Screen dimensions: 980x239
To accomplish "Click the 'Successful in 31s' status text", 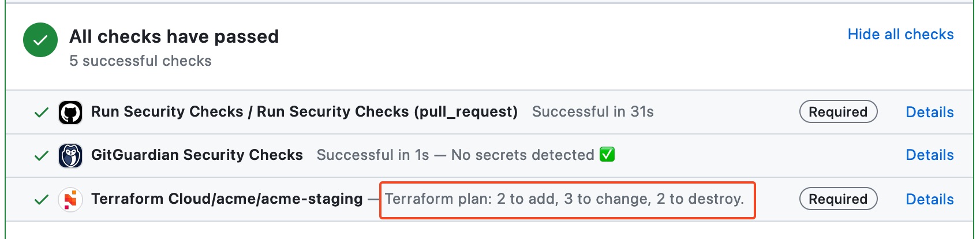I will (593, 112).
